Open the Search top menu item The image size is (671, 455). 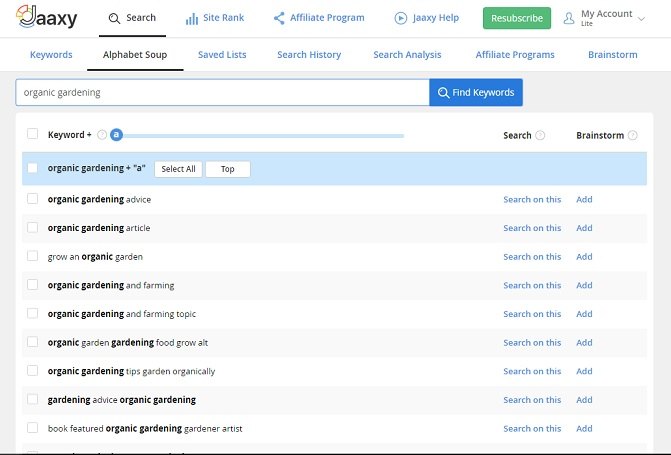point(132,18)
